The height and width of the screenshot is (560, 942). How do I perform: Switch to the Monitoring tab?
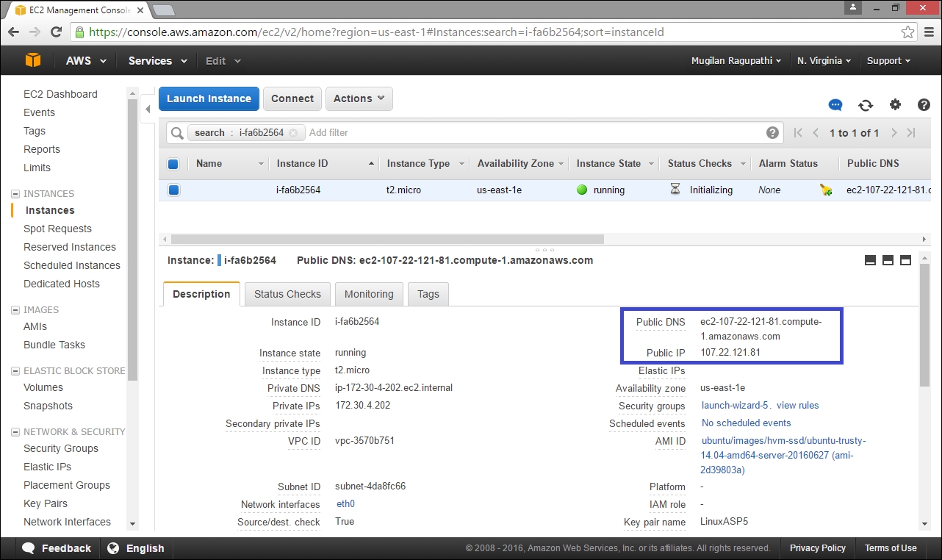[x=369, y=294]
